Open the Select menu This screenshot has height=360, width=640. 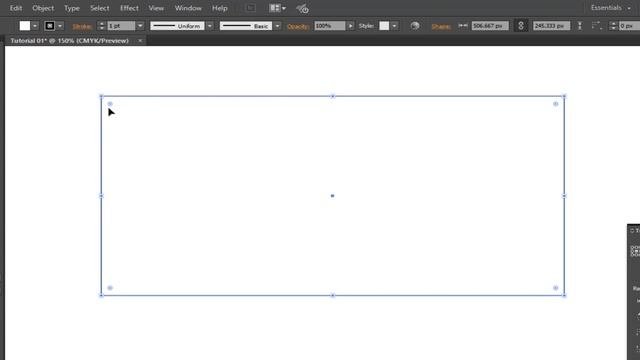coord(100,8)
